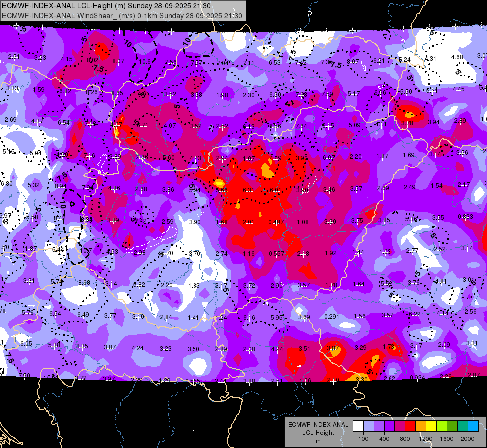Click the wind shear value 5.70
Viewport: 487px width, 448px height.
(x=168, y=253)
